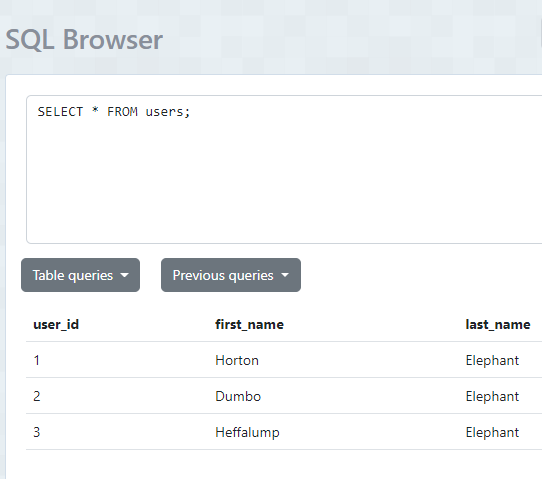This screenshot has height=479, width=542.
Task: Open the Table queries dropdown
Action: click(80, 275)
